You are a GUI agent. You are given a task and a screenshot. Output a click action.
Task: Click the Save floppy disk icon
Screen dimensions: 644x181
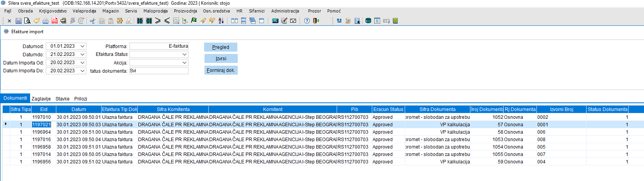coord(18,21)
